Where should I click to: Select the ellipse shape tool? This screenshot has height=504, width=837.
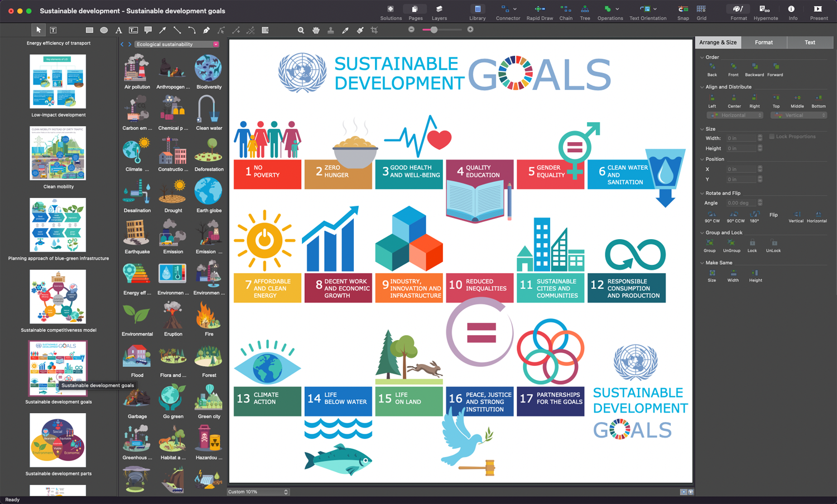pyautogui.click(x=104, y=30)
